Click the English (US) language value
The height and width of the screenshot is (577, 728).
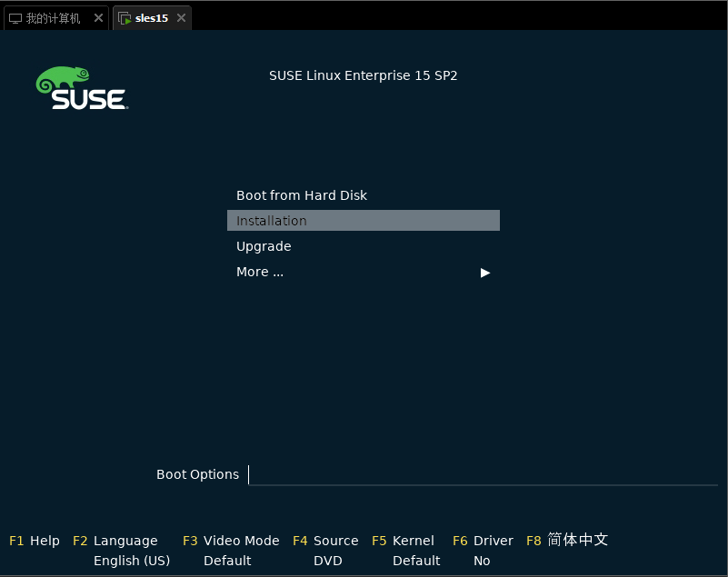point(132,561)
